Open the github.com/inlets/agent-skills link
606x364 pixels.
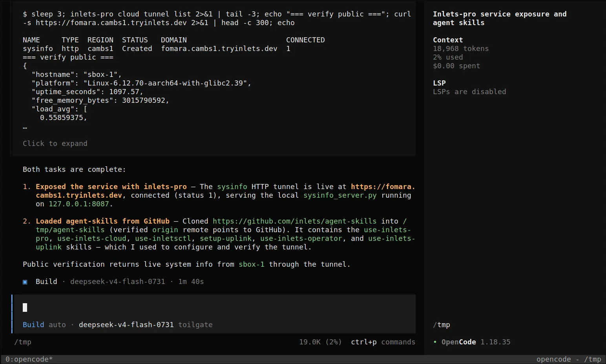coord(294,221)
